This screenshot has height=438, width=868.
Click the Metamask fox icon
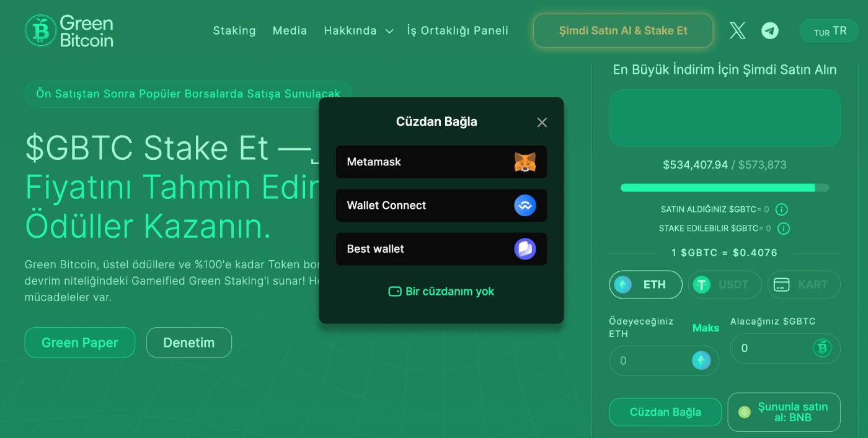(x=525, y=162)
